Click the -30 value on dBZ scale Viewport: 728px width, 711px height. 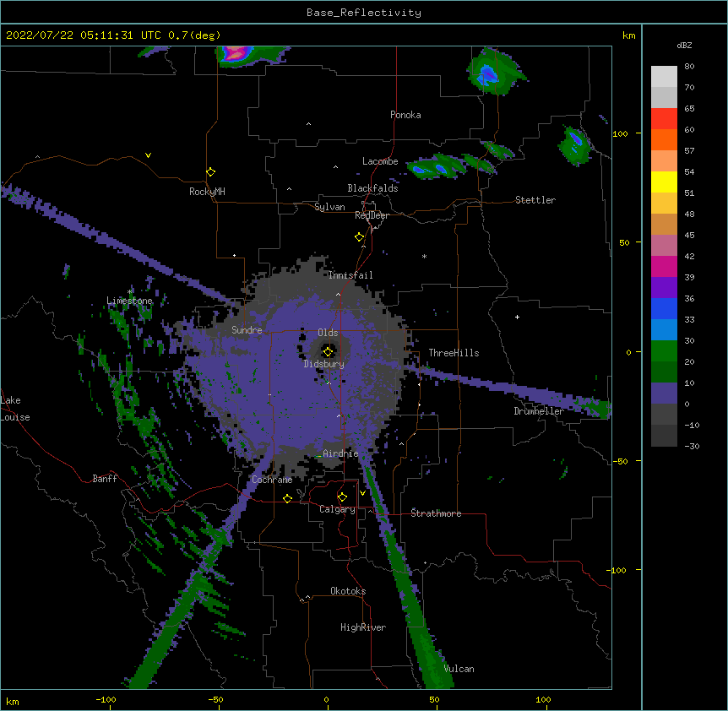point(692,447)
